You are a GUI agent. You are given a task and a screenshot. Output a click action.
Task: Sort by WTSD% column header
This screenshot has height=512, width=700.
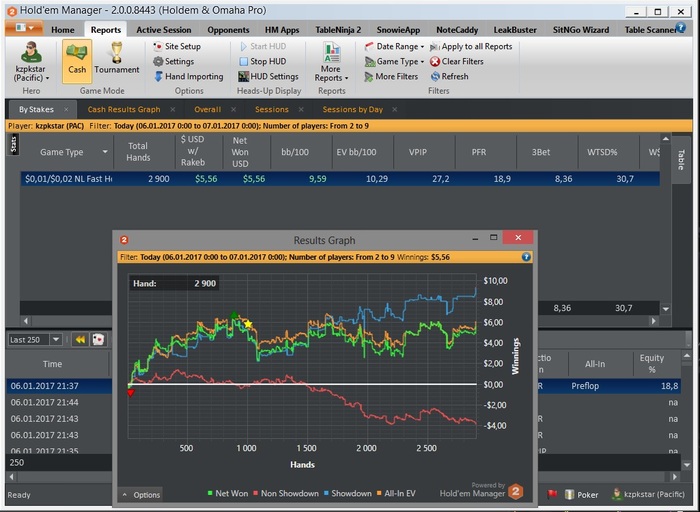(x=602, y=152)
